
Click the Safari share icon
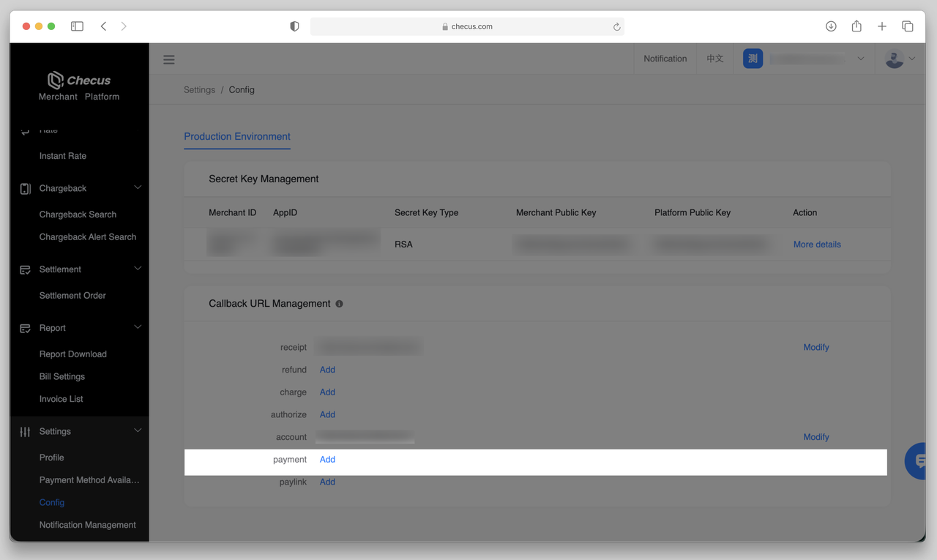coord(856,26)
